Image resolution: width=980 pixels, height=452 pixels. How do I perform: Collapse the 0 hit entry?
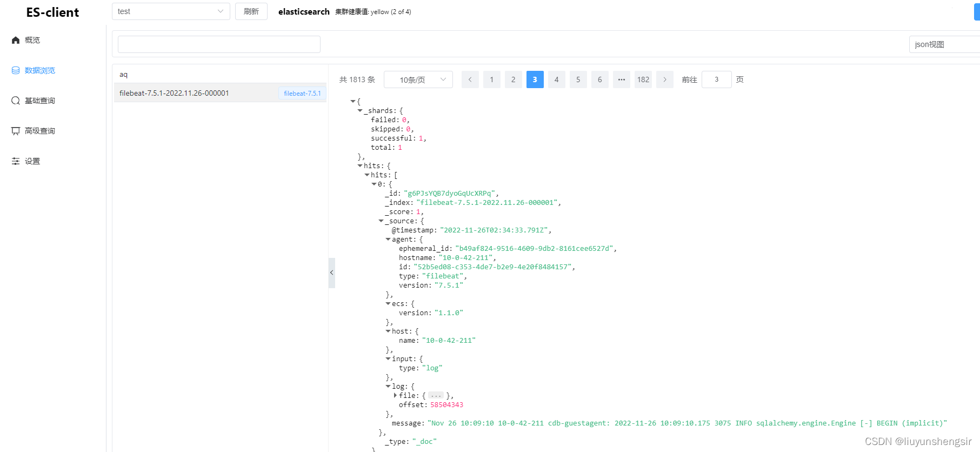[374, 184]
